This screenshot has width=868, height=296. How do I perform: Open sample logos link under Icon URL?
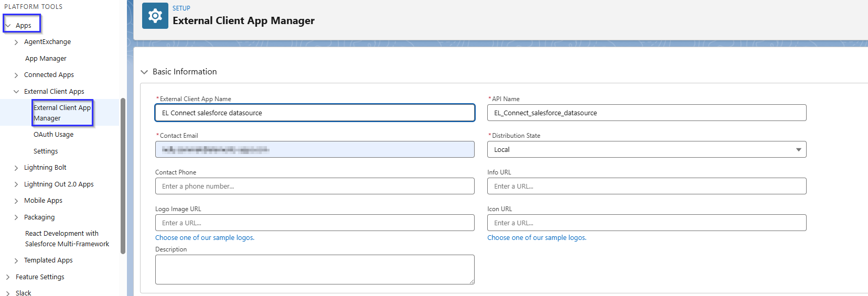pos(537,238)
